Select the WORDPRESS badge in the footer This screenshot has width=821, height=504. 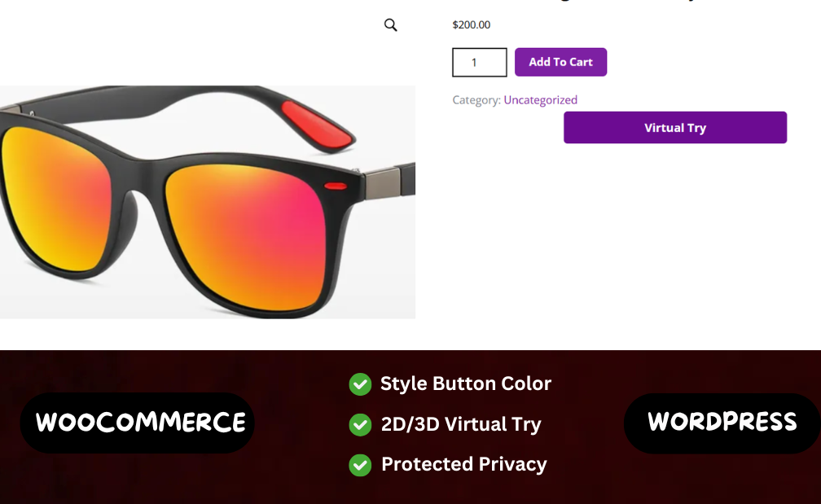[x=720, y=423]
